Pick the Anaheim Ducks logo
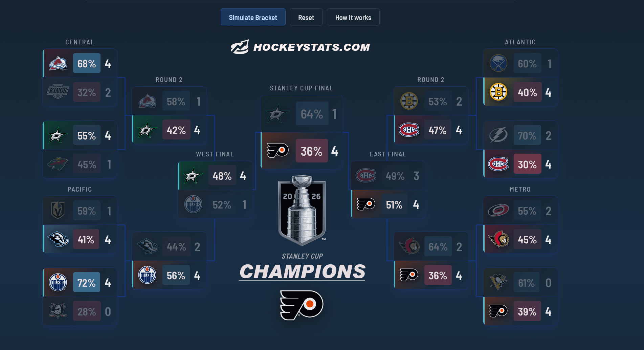The width and height of the screenshot is (644, 350). tap(58, 311)
